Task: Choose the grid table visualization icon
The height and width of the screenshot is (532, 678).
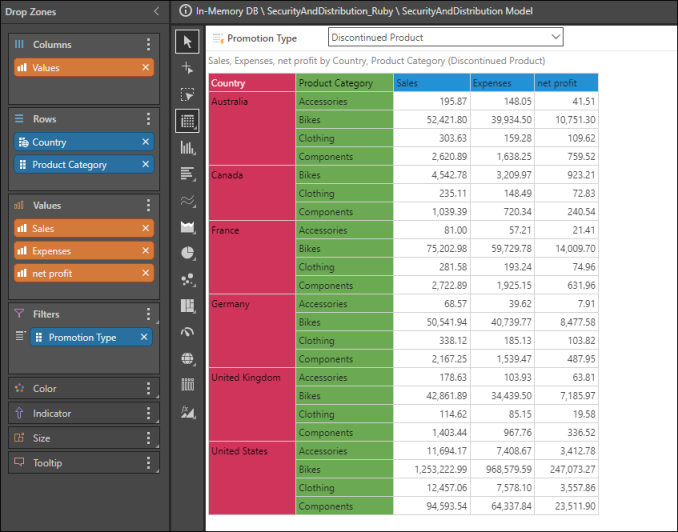Action: click(x=187, y=121)
